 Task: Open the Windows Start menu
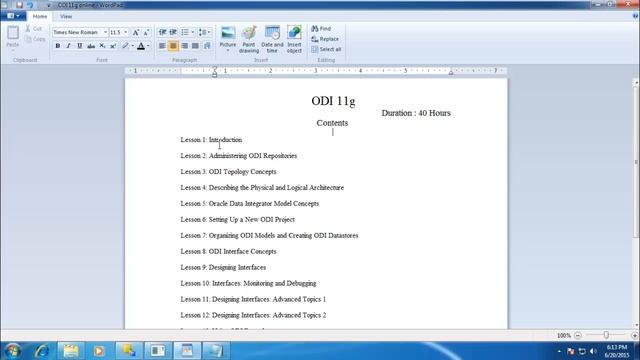pyautogui.click(x=13, y=351)
